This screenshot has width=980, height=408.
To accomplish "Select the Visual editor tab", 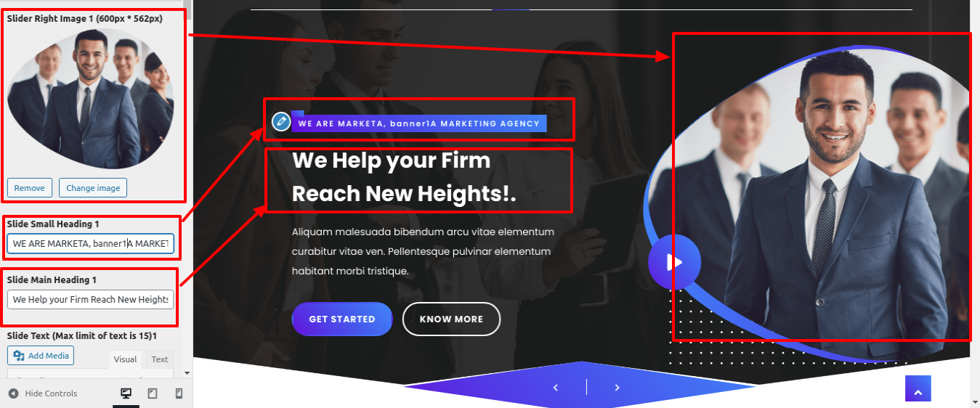I will point(125,359).
